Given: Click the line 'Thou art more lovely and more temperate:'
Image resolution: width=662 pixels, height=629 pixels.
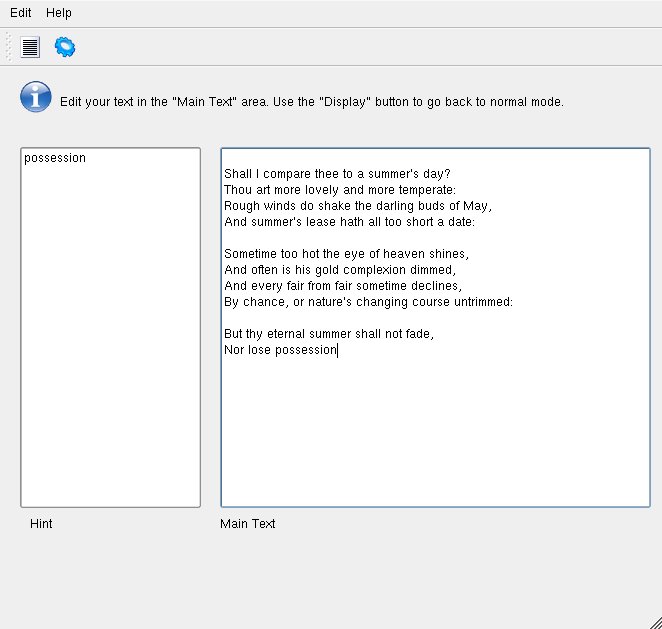Looking at the screenshot, I should (x=340, y=190).
